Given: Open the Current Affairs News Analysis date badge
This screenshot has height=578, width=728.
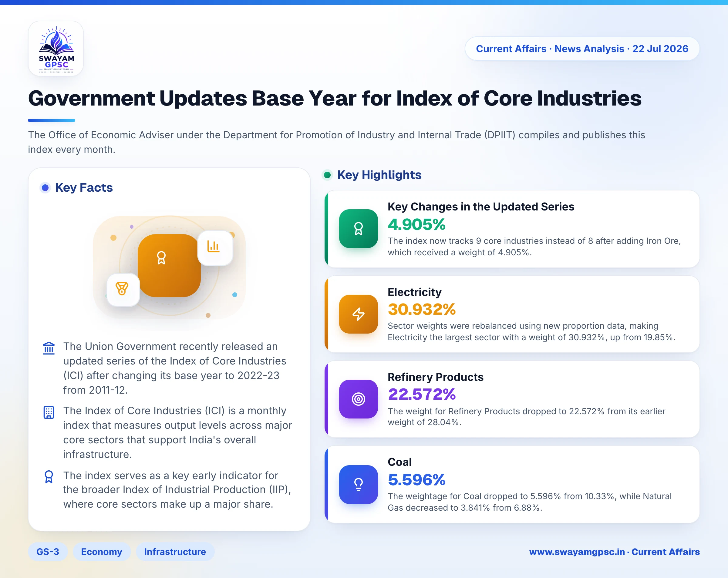Looking at the screenshot, I should (582, 49).
